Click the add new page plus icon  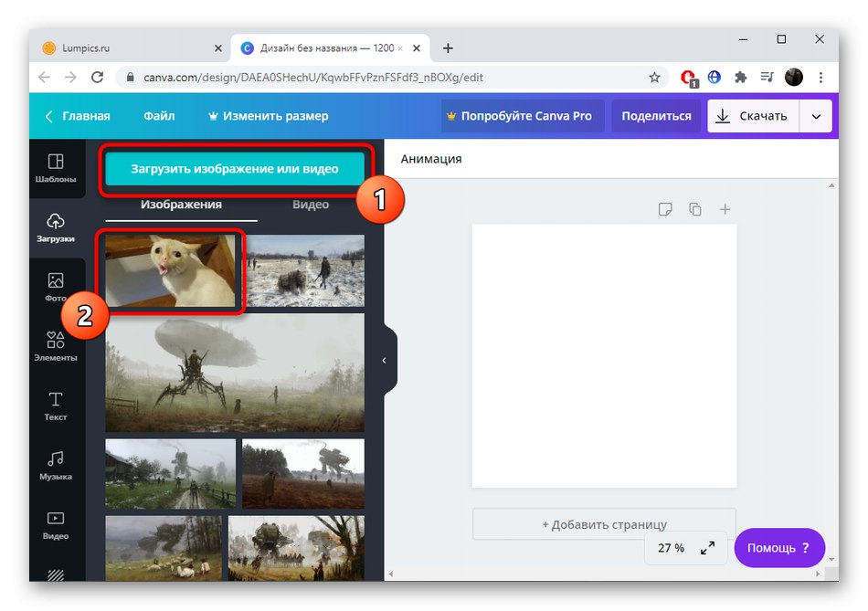[725, 208]
